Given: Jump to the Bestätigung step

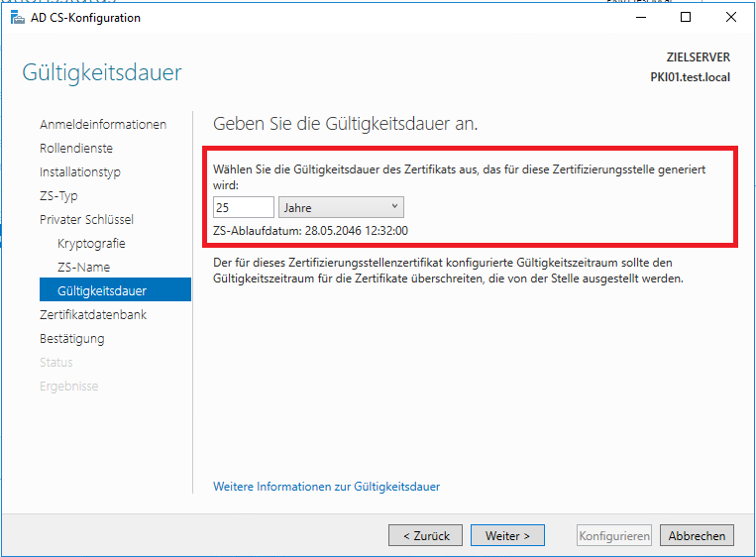Looking at the screenshot, I should [x=71, y=339].
